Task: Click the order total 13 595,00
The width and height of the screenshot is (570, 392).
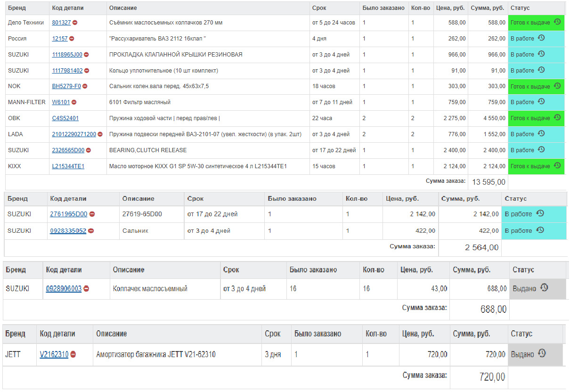Action: tap(489, 182)
